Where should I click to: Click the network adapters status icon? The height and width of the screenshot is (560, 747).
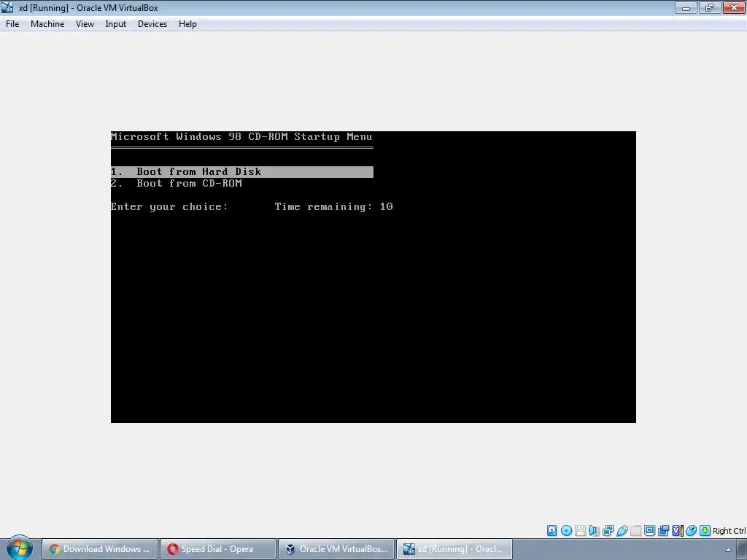pyautogui.click(x=608, y=531)
